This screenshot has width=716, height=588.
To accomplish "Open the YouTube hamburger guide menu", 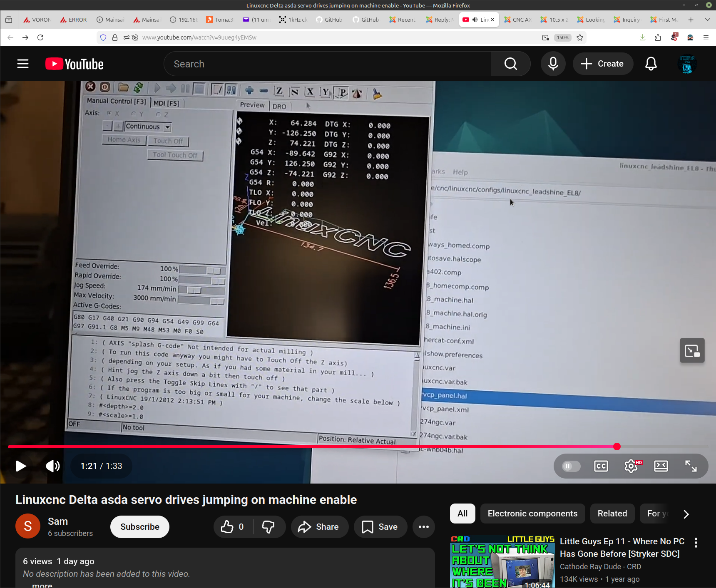I will [23, 64].
